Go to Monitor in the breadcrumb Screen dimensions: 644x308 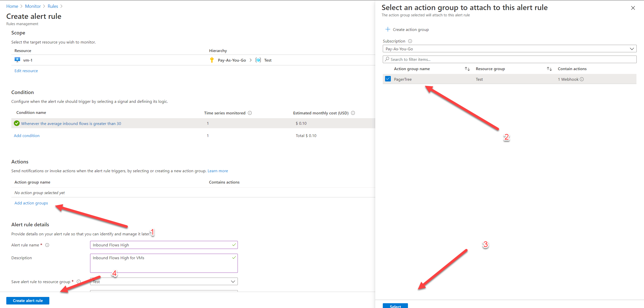33,6
